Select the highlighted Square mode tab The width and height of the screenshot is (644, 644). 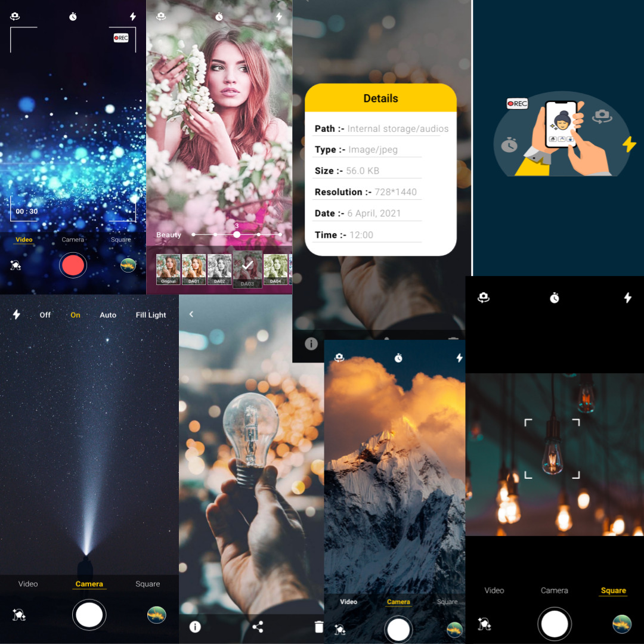pyautogui.click(x=613, y=590)
